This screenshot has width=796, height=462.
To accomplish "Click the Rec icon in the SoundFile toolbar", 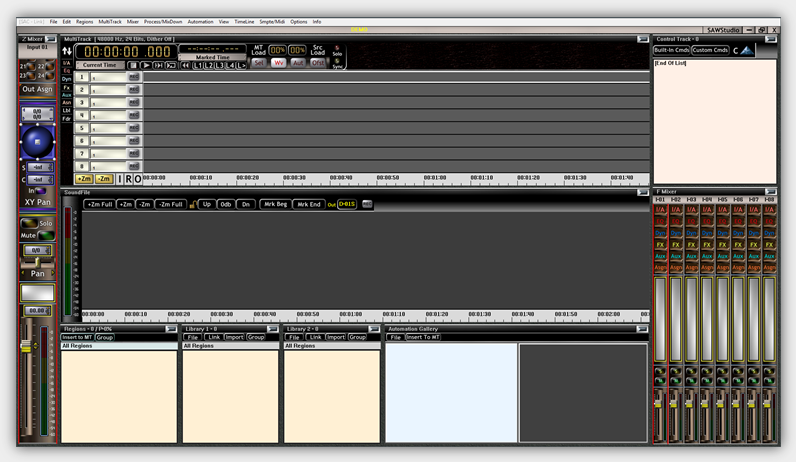I will point(367,204).
